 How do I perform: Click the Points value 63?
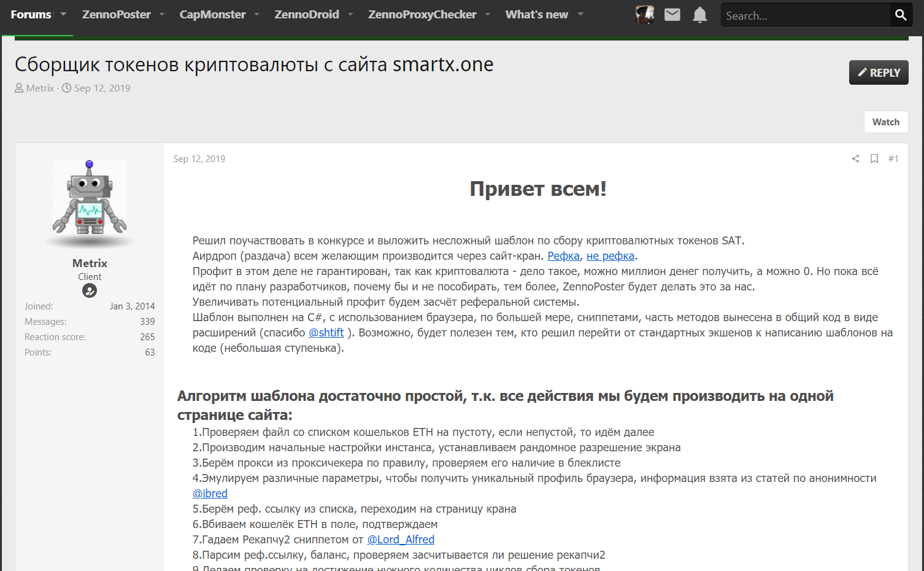coord(150,352)
